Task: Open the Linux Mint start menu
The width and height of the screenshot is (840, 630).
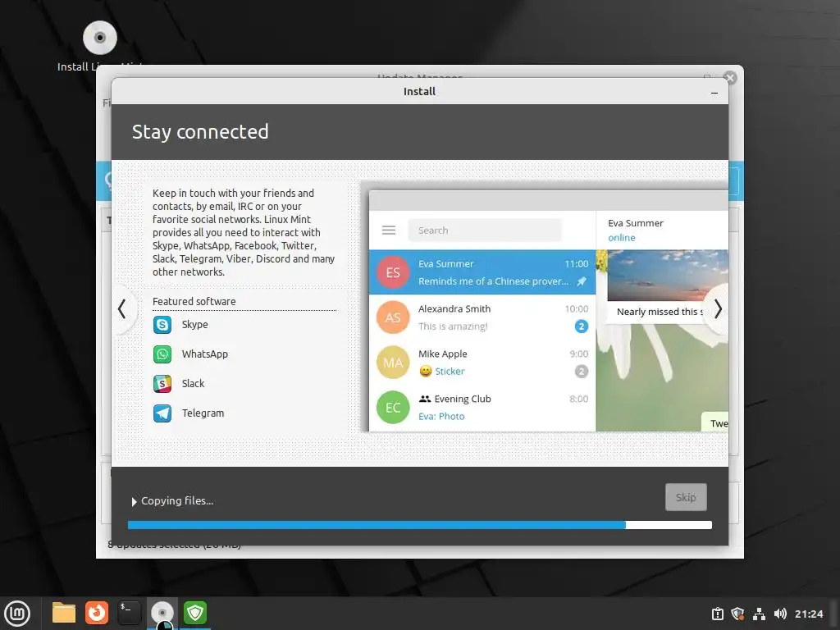Action: (17, 614)
